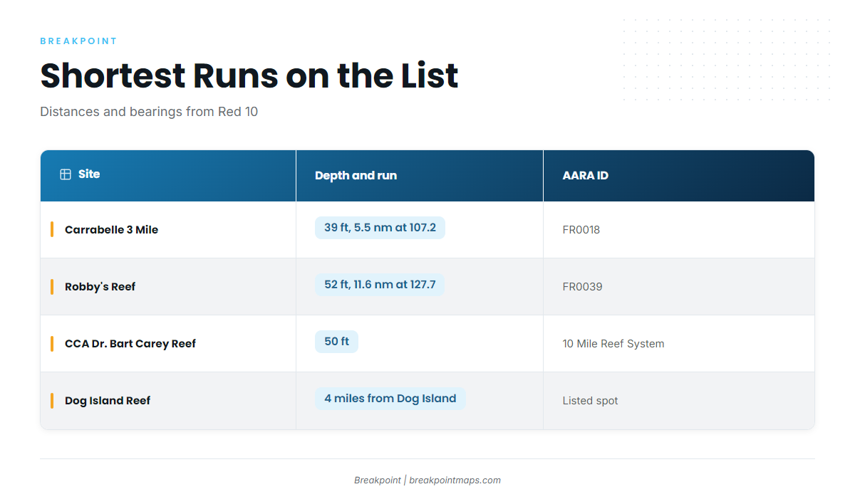Image resolution: width=855 pixels, height=504 pixels.
Task: Click the table grid icon beside Site
Action: pos(66,174)
